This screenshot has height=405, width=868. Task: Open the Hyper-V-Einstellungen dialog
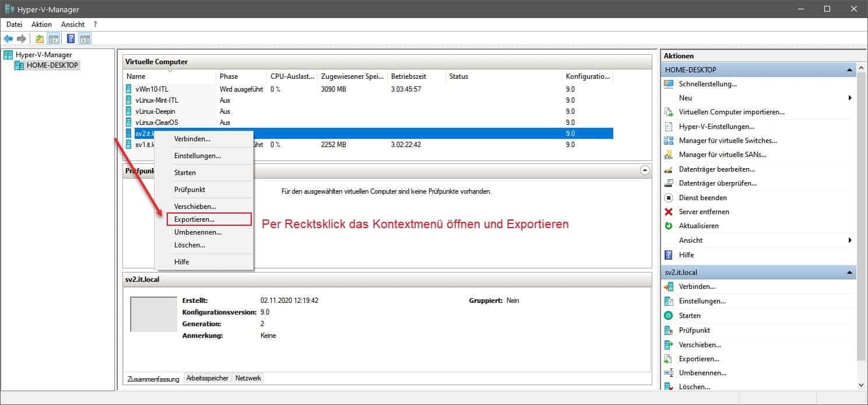716,126
